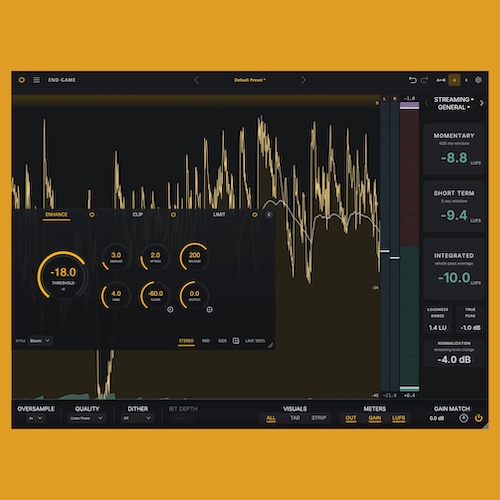The width and height of the screenshot is (500, 500).
Task: Click the 200 Release knob
Action: click(194, 257)
